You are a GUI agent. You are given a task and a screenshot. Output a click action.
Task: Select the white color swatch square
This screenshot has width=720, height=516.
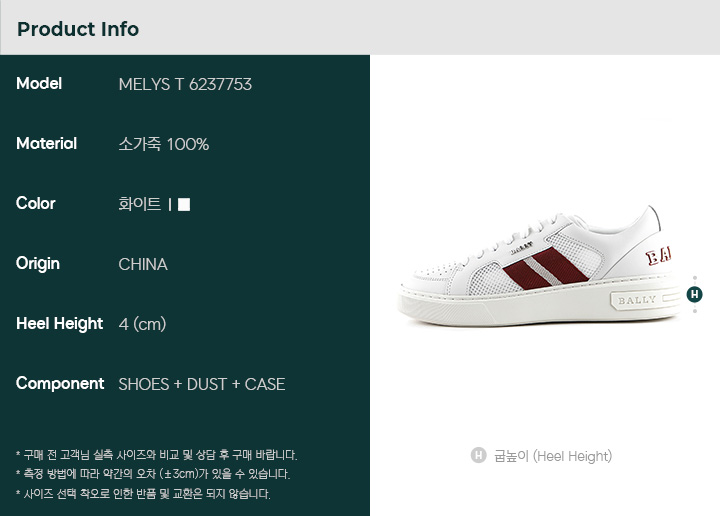click(184, 204)
